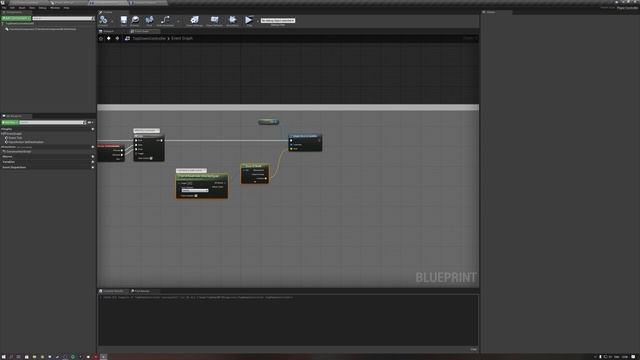Open My Blueprint view options eye dropdown
The image size is (640, 360).
tap(91, 122)
